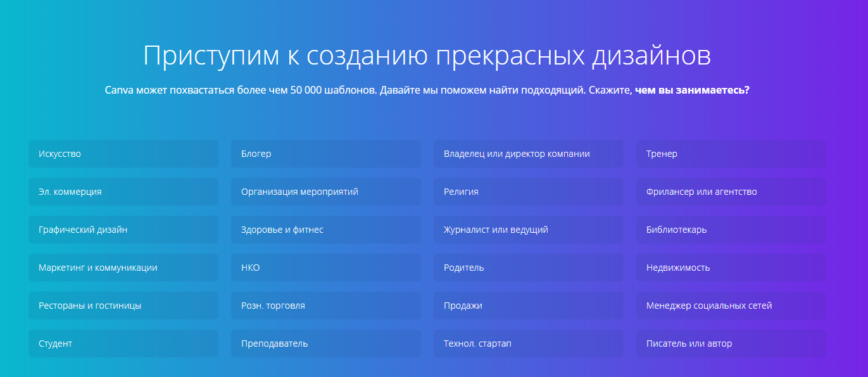
Task: Click the Розн. торговля option
Action: [x=326, y=306]
